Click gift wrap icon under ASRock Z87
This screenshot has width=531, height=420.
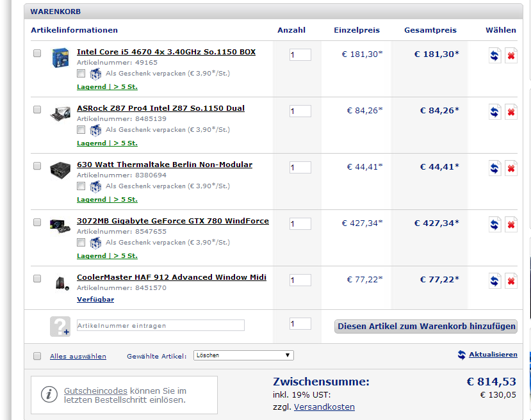point(95,130)
